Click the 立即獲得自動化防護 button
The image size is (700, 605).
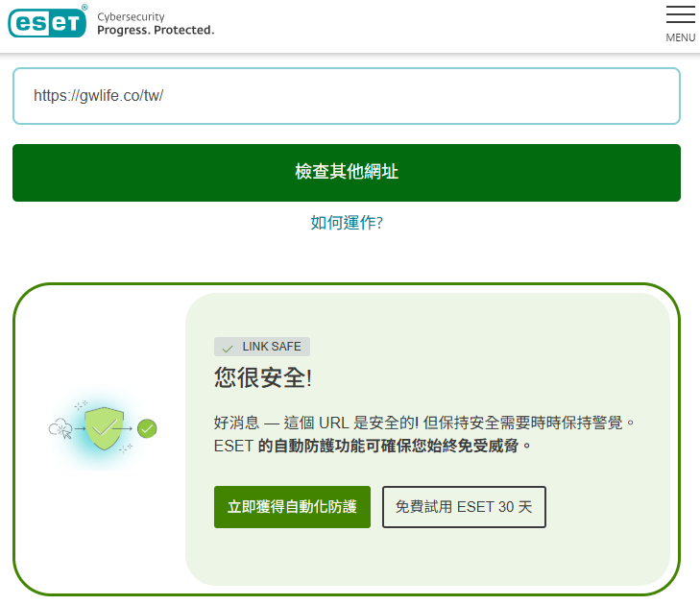tap(293, 507)
